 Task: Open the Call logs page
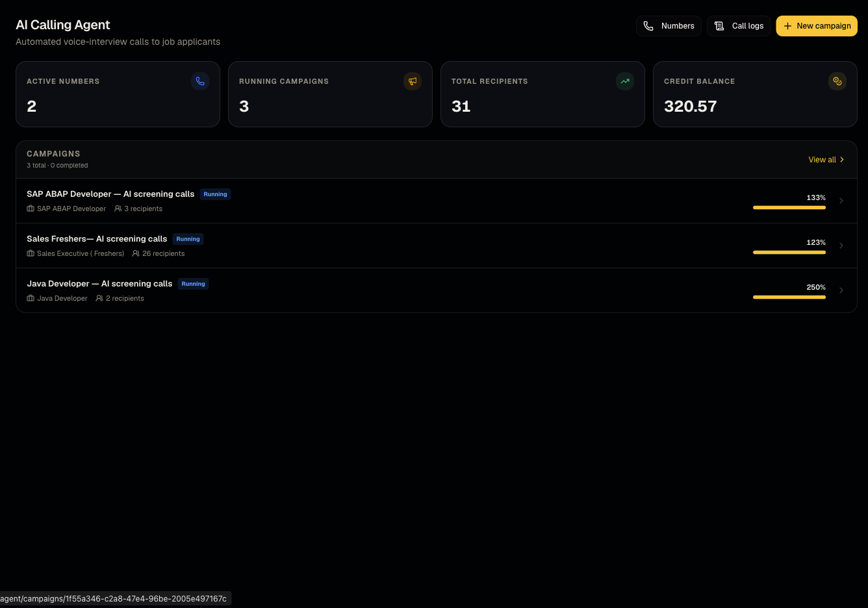click(739, 26)
